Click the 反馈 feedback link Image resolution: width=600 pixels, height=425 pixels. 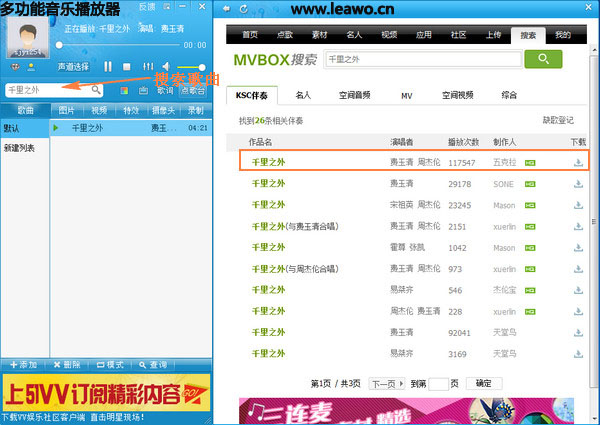[147, 7]
